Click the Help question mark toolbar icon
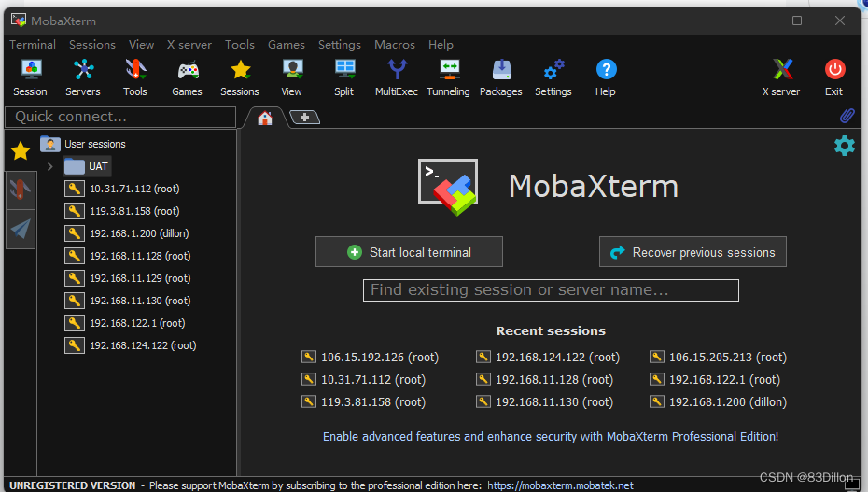This screenshot has width=868, height=492. click(x=606, y=78)
